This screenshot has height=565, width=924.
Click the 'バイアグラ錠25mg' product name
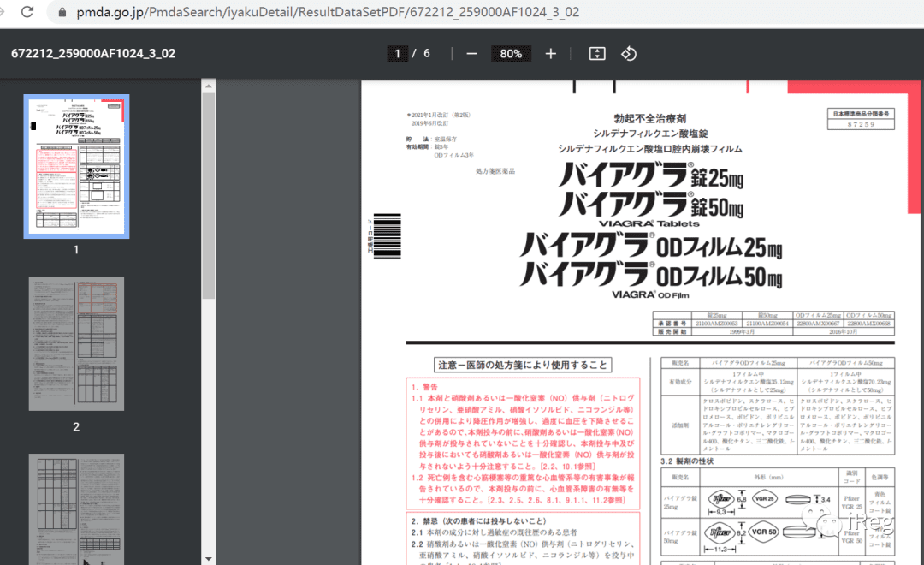(x=650, y=175)
